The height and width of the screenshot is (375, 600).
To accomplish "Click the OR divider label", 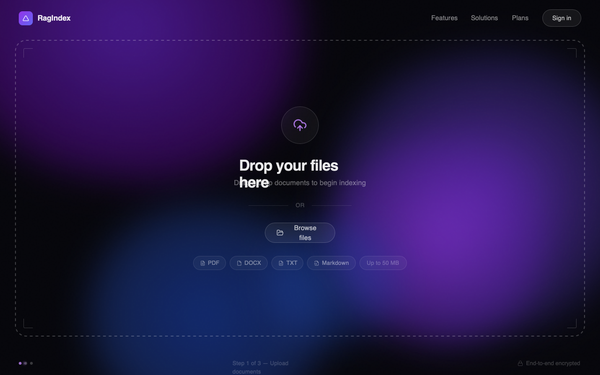I will coord(300,205).
